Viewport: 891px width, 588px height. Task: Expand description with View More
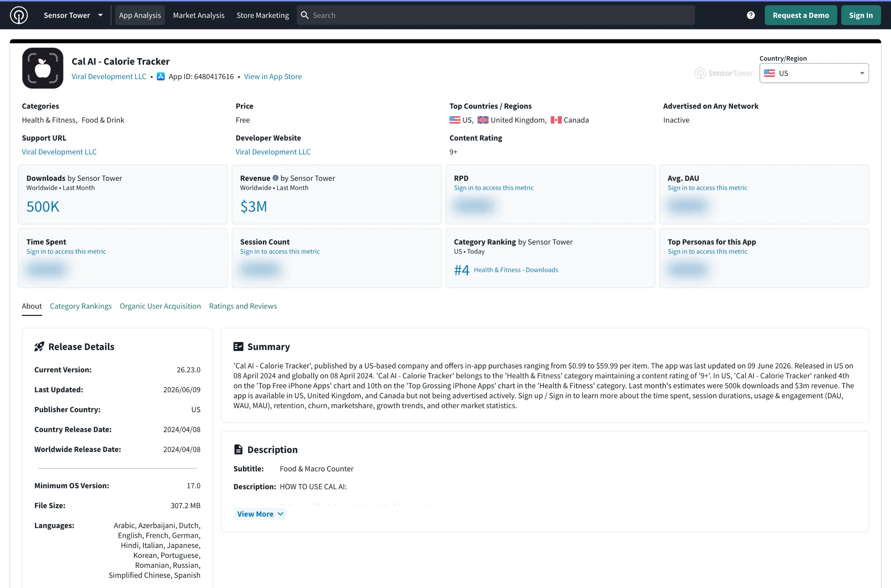pyautogui.click(x=260, y=514)
